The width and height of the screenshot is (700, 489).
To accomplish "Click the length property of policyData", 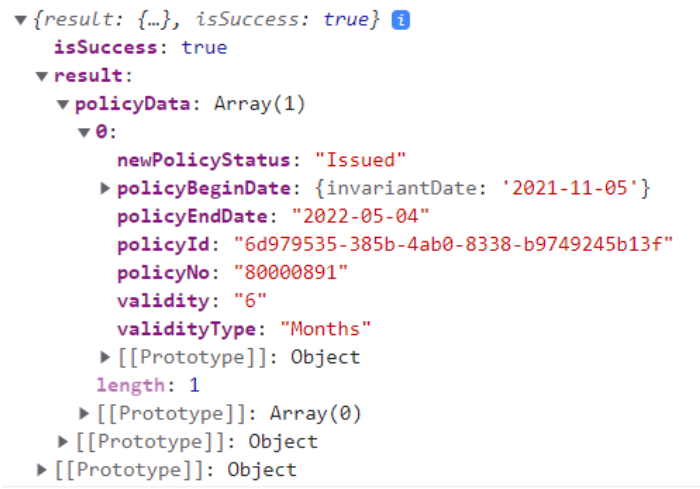I will 128,385.
